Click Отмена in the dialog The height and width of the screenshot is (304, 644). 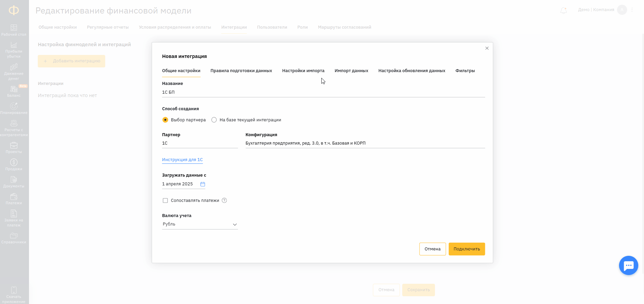[x=433, y=249]
